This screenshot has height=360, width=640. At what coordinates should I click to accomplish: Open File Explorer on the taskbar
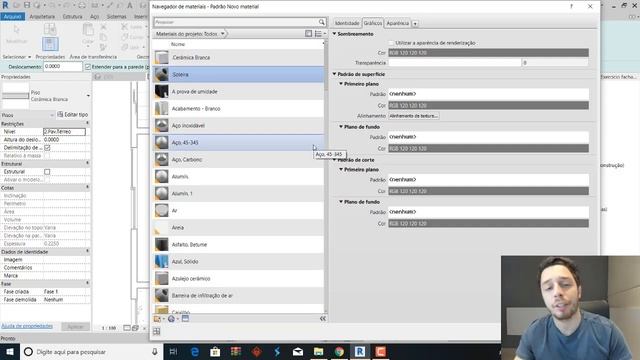319,351
